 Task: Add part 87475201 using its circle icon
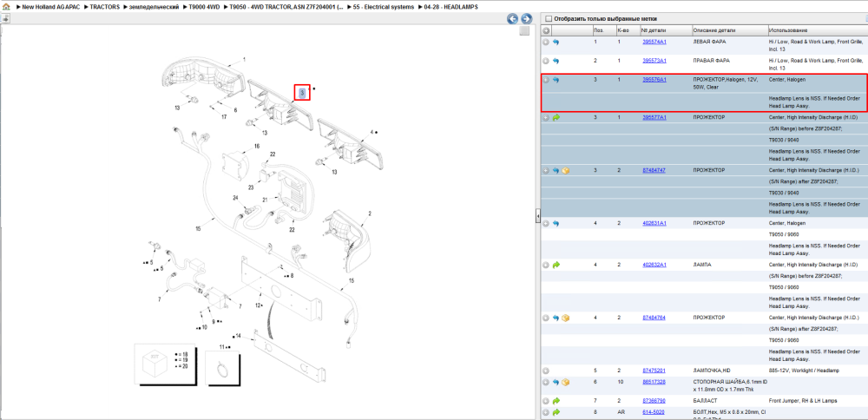(x=546, y=371)
